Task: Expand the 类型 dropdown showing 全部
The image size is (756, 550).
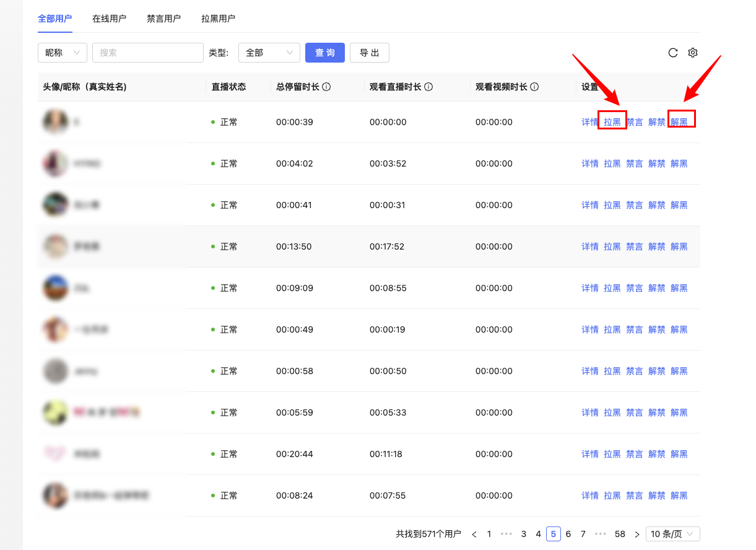Action: tap(269, 53)
